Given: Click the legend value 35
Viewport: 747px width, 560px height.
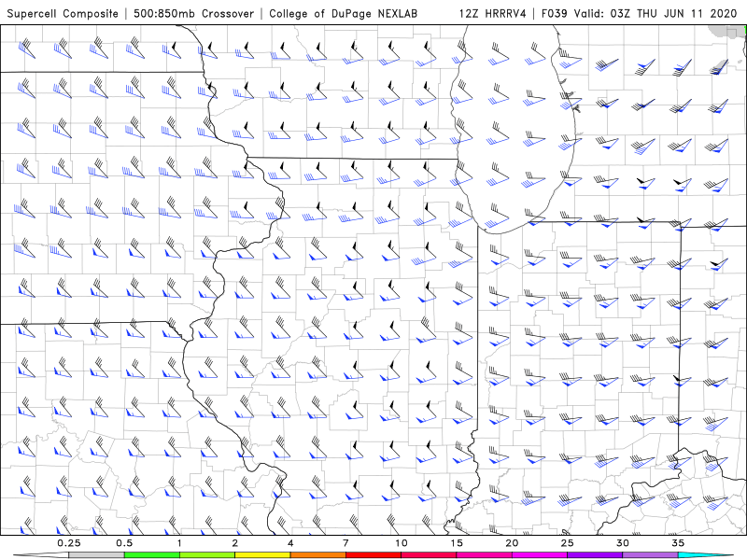Looking at the screenshot, I should [678, 543].
